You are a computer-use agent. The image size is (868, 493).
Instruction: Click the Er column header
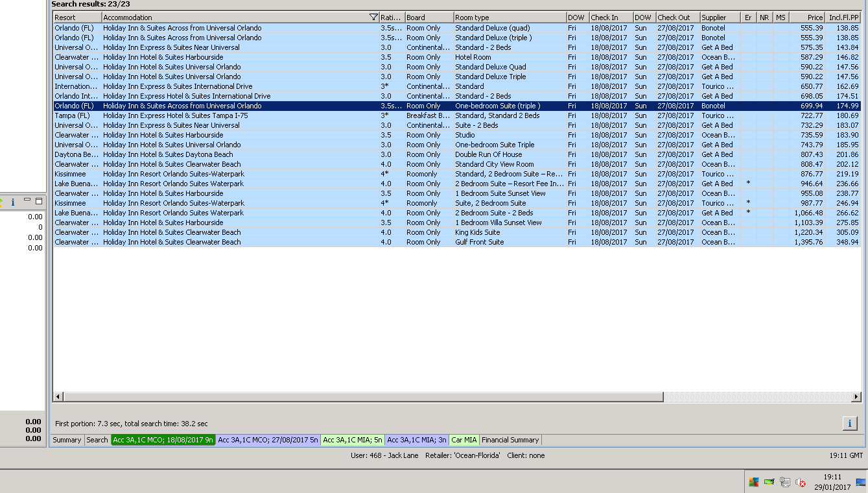[x=749, y=18]
